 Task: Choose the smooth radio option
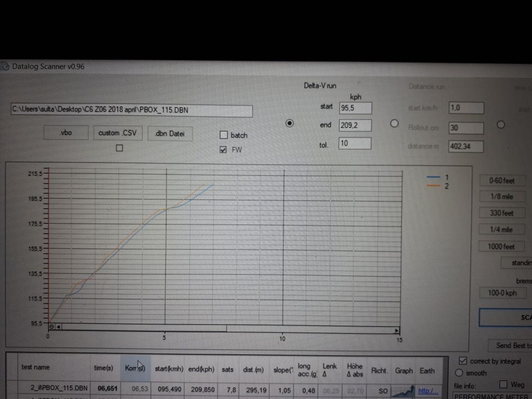tap(459, 373)
